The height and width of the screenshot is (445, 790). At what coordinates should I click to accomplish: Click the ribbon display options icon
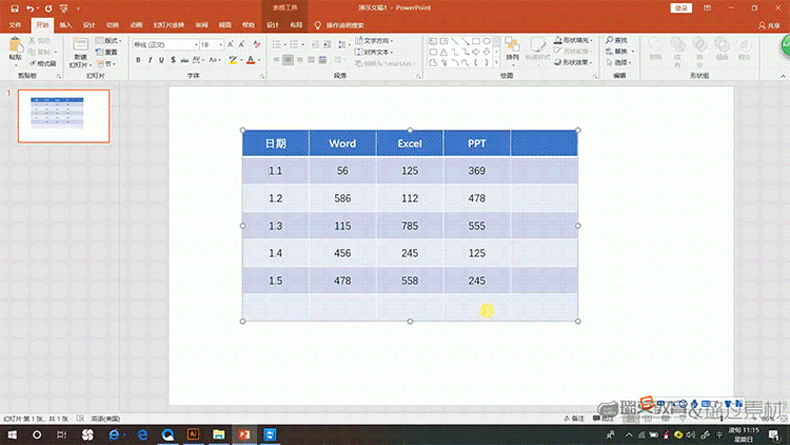[707, 8]
